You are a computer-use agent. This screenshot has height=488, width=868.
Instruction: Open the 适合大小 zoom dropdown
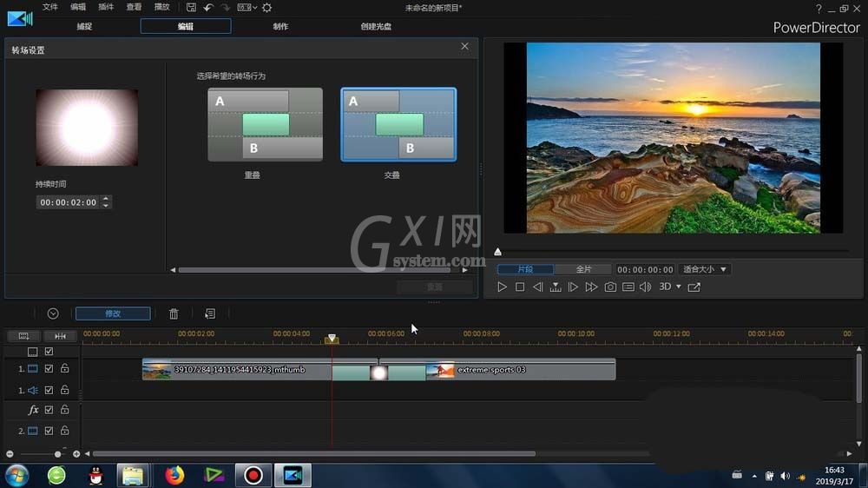pos(705,269)
